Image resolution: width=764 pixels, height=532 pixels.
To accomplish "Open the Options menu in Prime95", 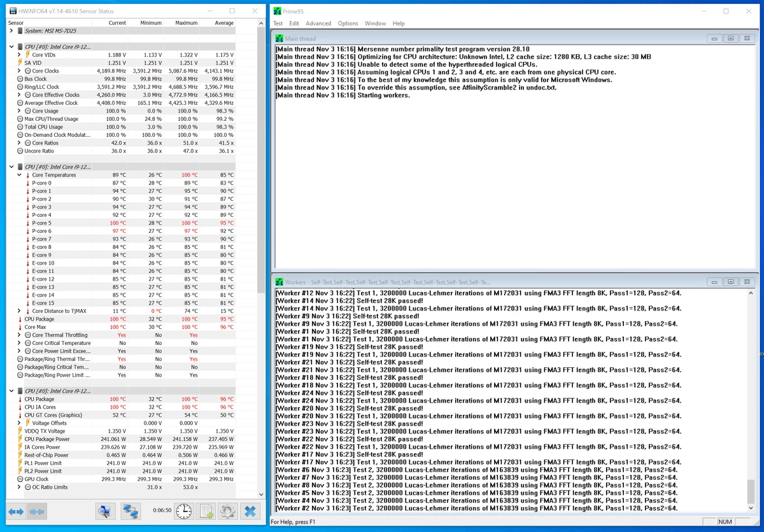I will tap(348, 23).
